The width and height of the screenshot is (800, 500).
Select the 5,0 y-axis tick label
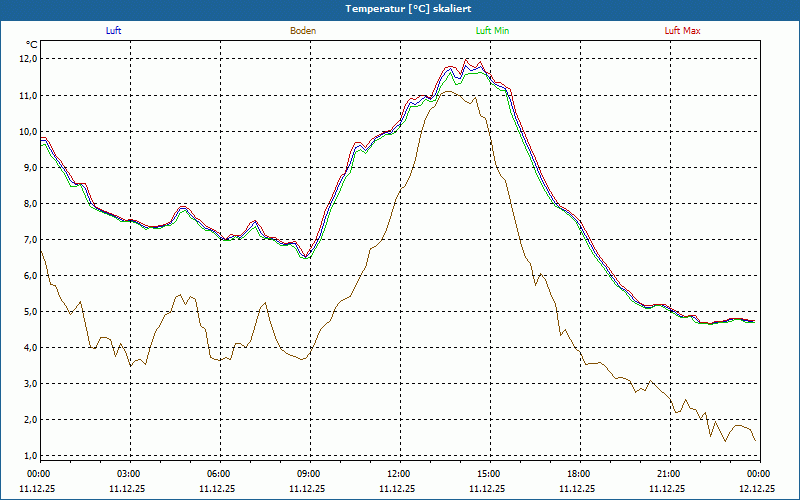28,311
